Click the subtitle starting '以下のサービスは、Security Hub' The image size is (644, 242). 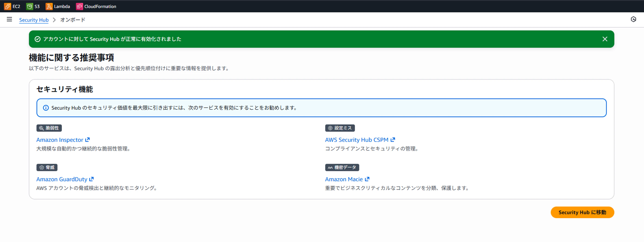coord(129,68)
